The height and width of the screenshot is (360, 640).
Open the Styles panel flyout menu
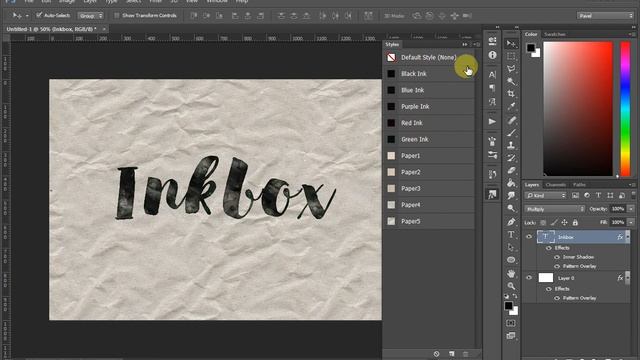click(477, 44)
